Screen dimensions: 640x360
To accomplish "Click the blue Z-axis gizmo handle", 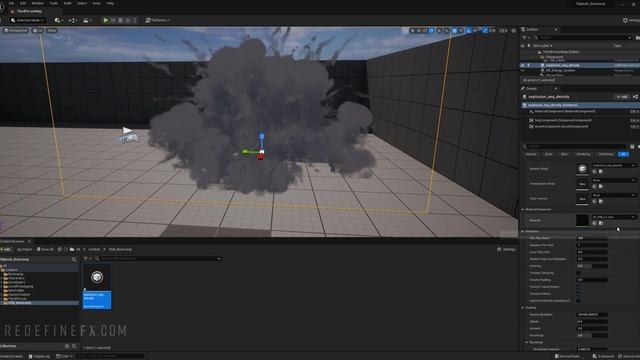I will tap(262, 136).
